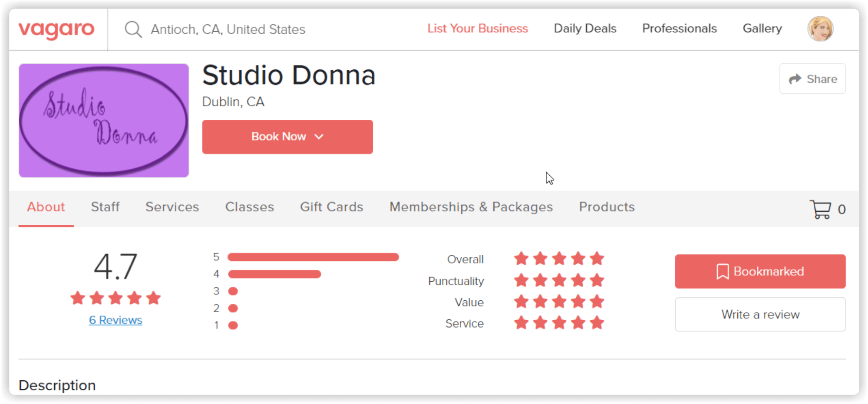The height and width of the screenshot is (404, 868).
Task: Click the 4-star rating bar
Action: point(274,274)
